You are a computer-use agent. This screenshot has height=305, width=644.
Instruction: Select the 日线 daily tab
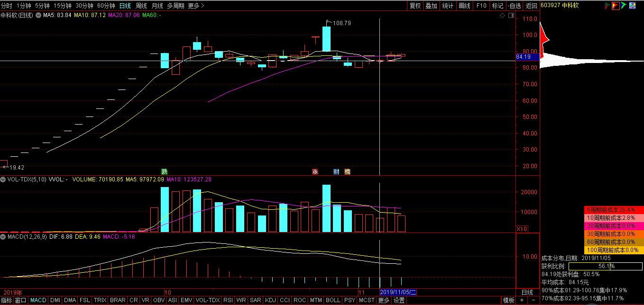(125, 6)
